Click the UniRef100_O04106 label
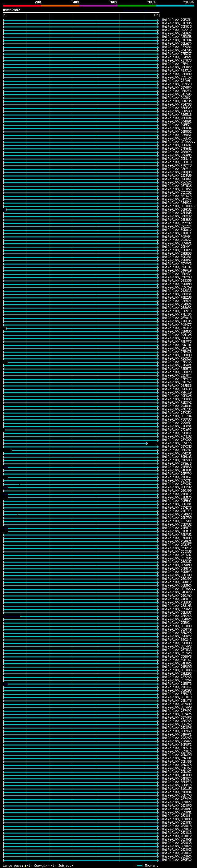Image resolution: width=197 pixels, height=868 pixels. coord(176,335)
